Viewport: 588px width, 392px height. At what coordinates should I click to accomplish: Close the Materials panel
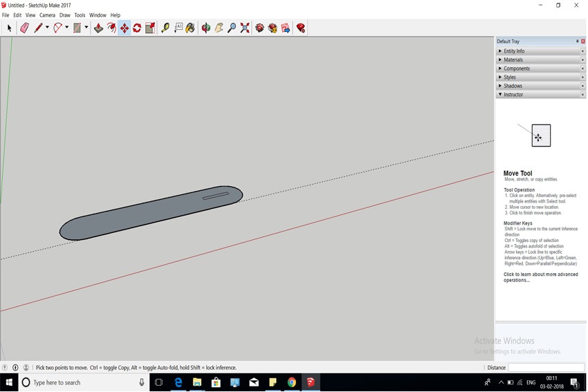[x=582, y=59]
